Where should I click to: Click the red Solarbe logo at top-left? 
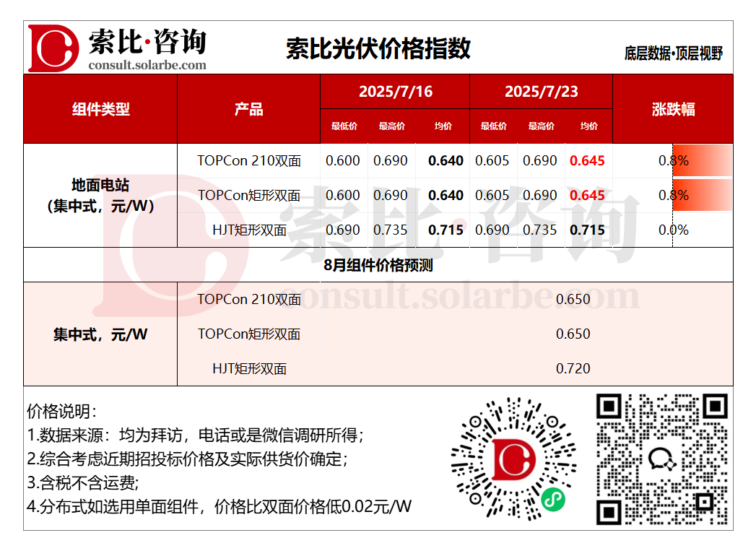pyautogui.click(x=53, y=48)
